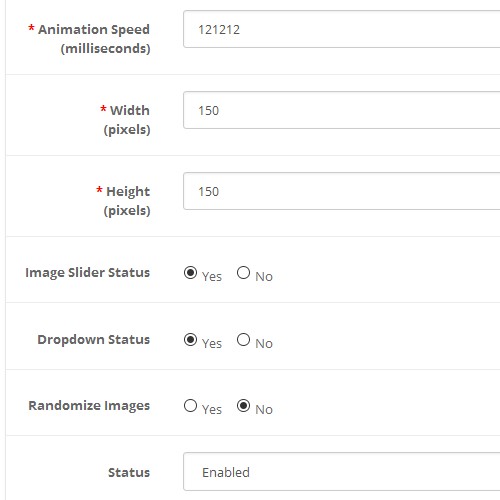
Task: Set Image Slider Status to No
Action: point(243,273)
